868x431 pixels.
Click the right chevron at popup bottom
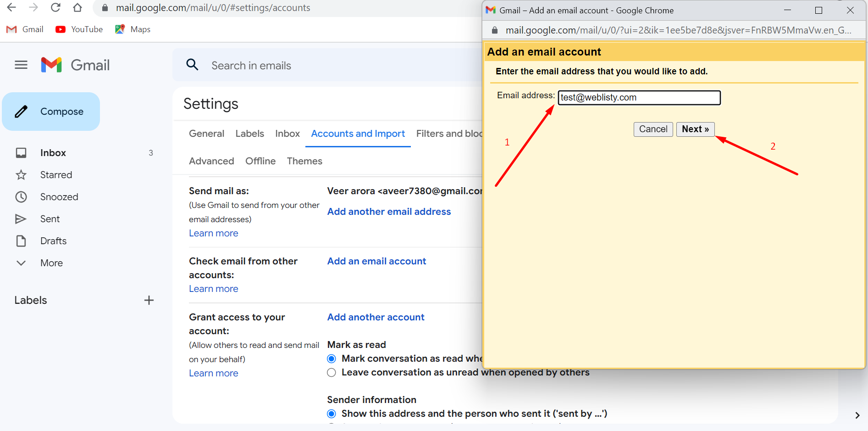point(857,414)
